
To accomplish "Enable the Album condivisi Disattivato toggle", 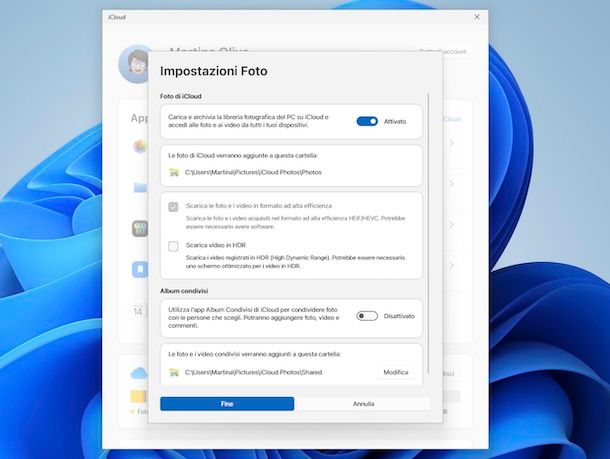I will 367,316.
